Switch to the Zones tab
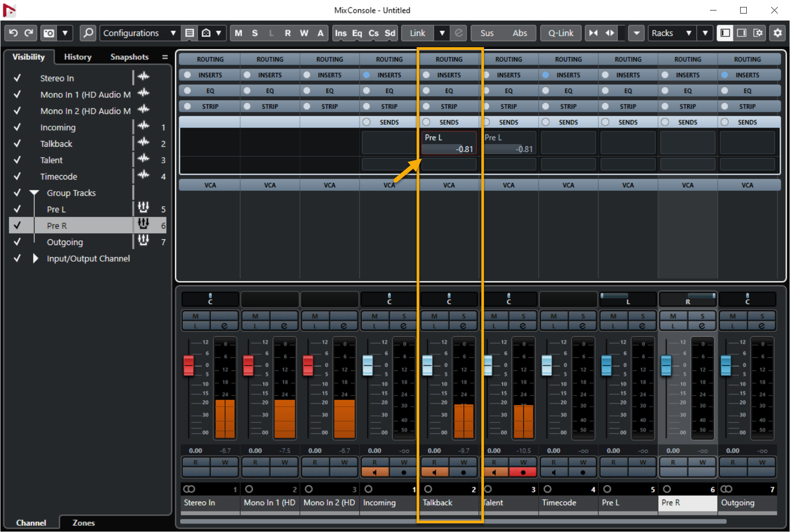 tap(83, 523)
